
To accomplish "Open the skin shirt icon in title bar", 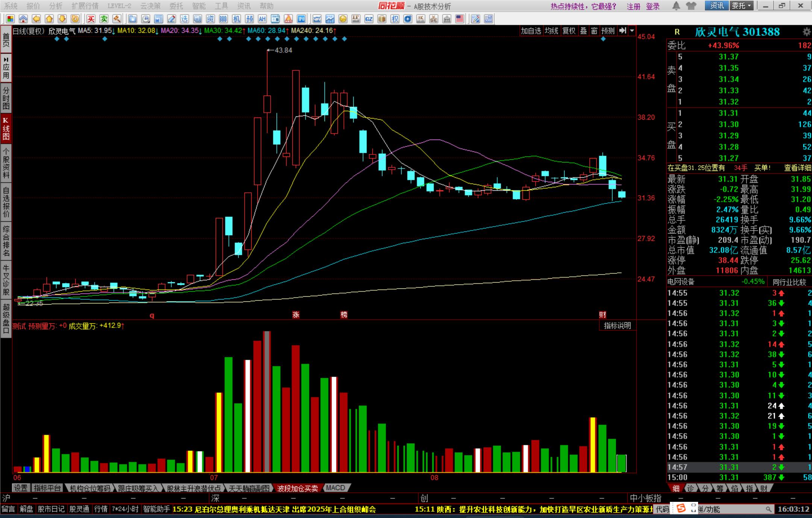I will click(691, 6).
